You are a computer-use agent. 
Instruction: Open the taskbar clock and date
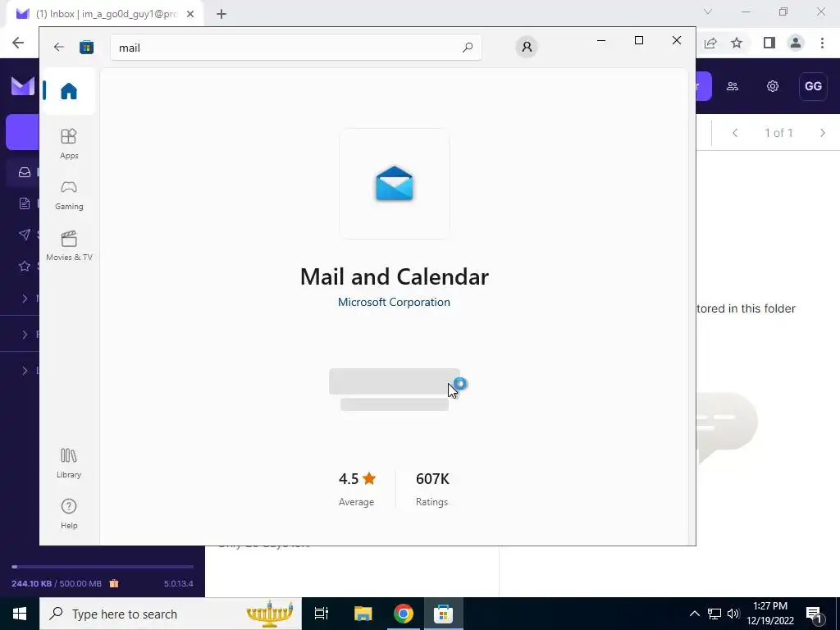(769, 614)
